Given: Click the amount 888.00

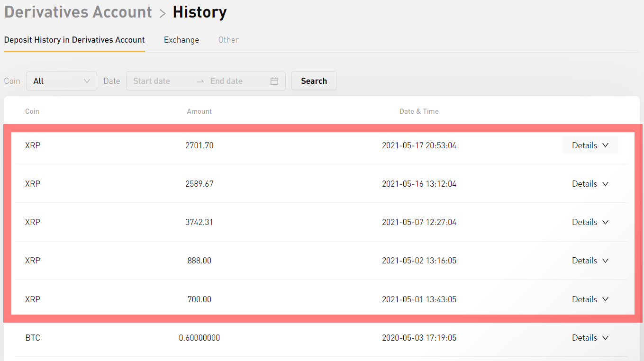Looking at the screenshot, I should [x=200, y=261].
